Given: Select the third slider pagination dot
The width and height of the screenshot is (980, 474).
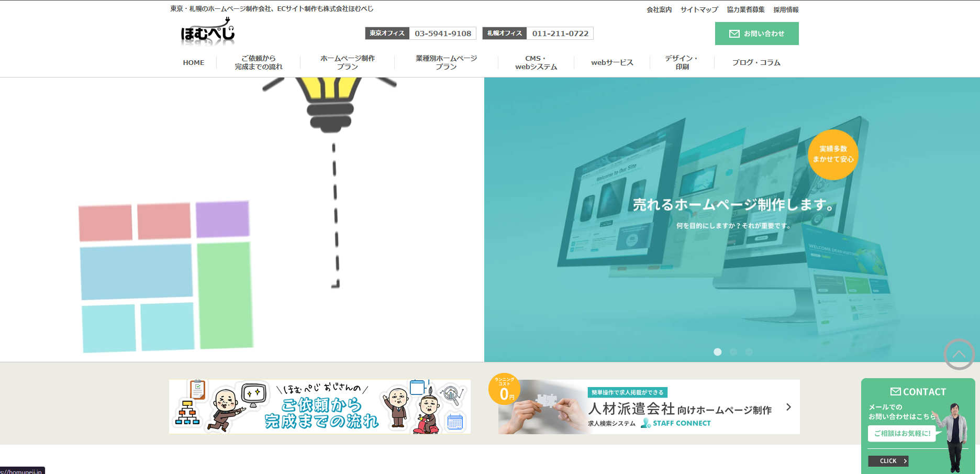Looking at the screenshot, I should 749,352.
